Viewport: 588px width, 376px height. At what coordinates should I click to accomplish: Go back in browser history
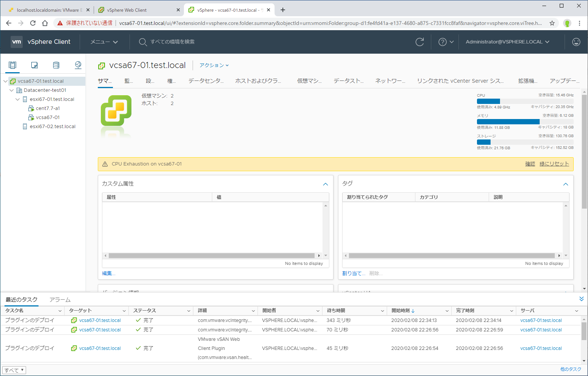[x=9, y=23]
